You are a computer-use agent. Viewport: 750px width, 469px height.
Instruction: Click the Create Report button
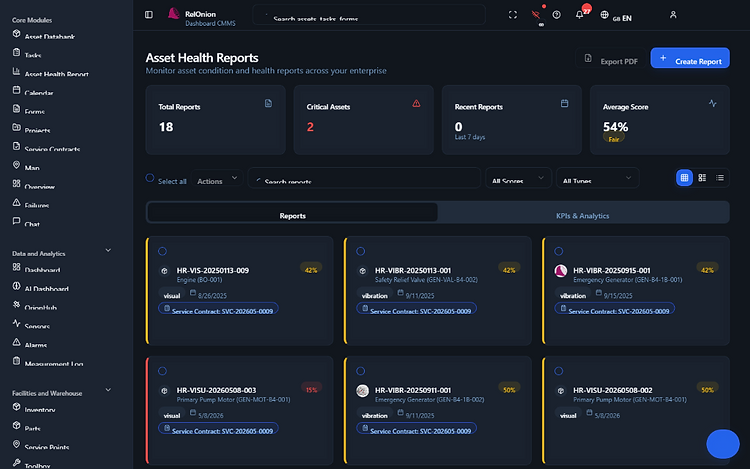pos(690,58)
